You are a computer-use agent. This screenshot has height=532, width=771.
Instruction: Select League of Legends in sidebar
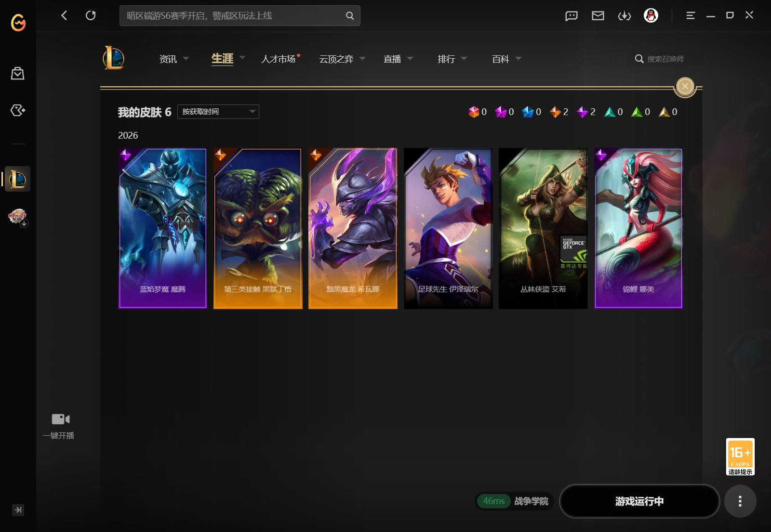tap(17, 179)
